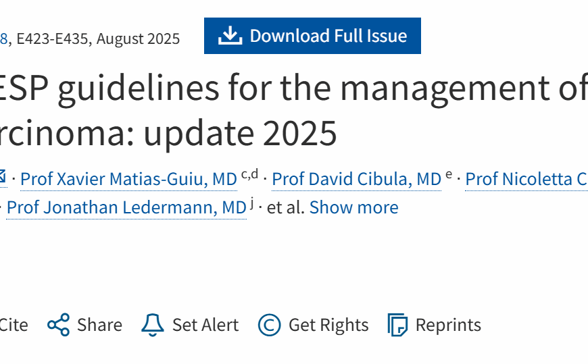Click the Reprints document icon
The height and width of the screenshot is (364, 588).
coord(397,325)
